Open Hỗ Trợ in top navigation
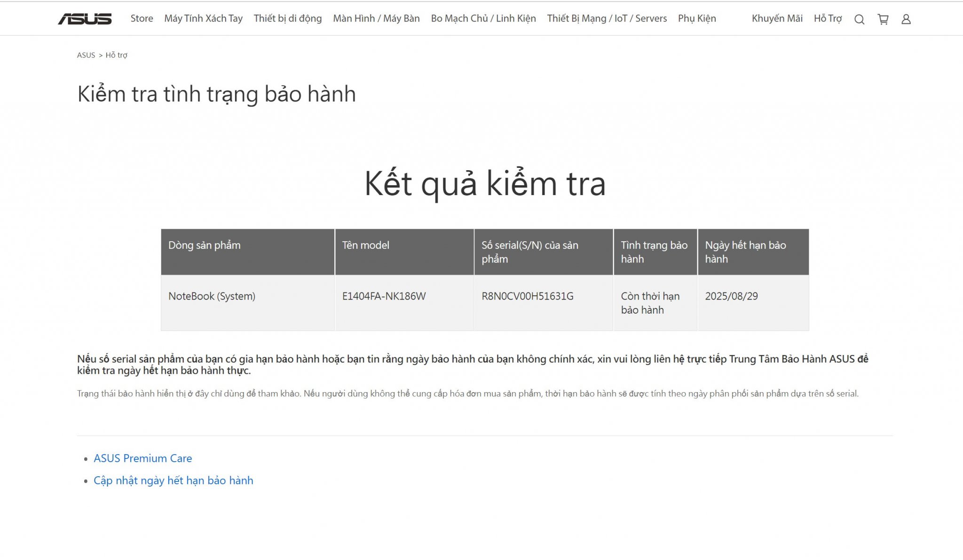Screen dimensions: 963x560 click(828, 18)
